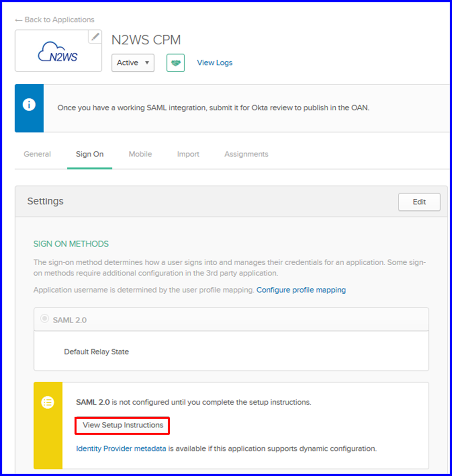The image size is (452, 476).
Task: Open Identity Provider metadata link
Action: (121, 449)
